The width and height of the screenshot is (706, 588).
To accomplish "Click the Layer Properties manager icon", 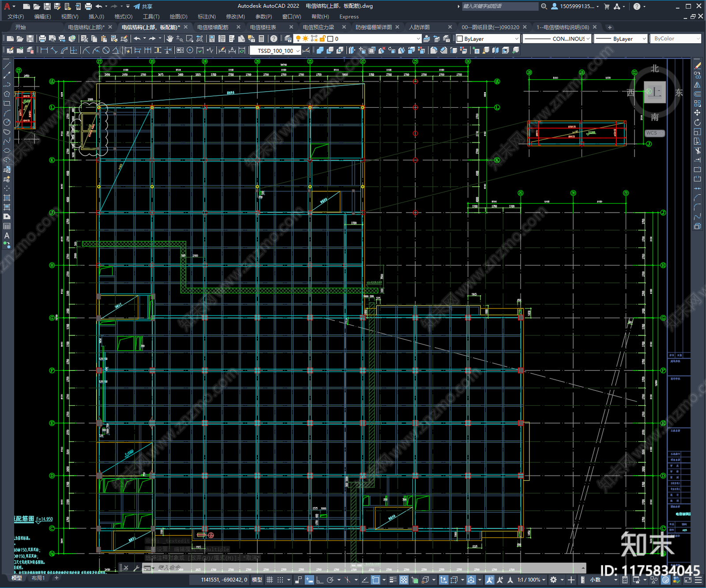I will tap(288, 39).
